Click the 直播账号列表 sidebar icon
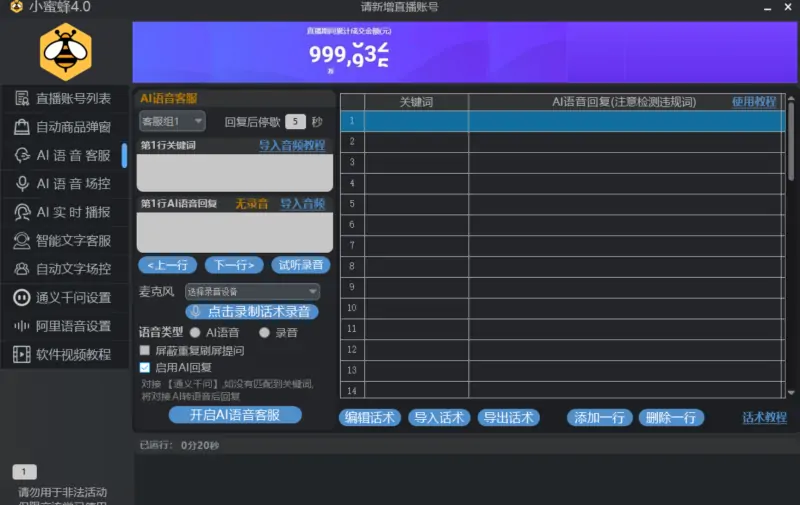Image resolution: width=800 pixels, height=505 pixels. click(x=21, y=98)
